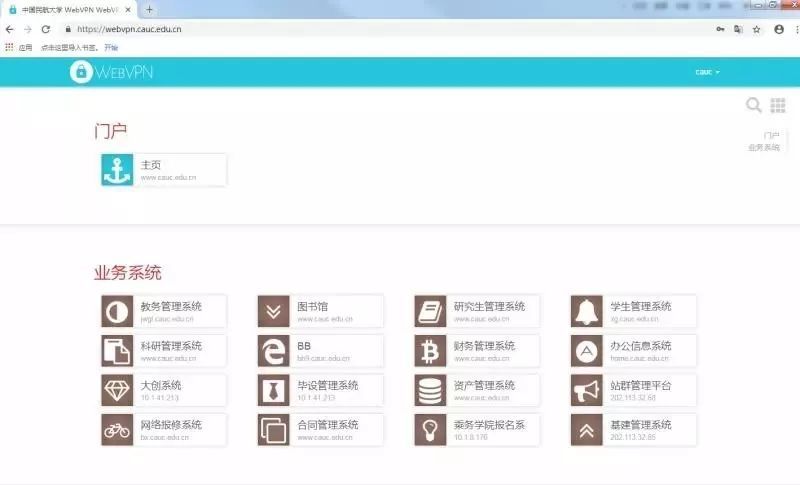Image resolution: width=800 pixels, height=485 pixels.
Task: Click the 站群管理平台 megaphone icon
Action: (587, 390)
